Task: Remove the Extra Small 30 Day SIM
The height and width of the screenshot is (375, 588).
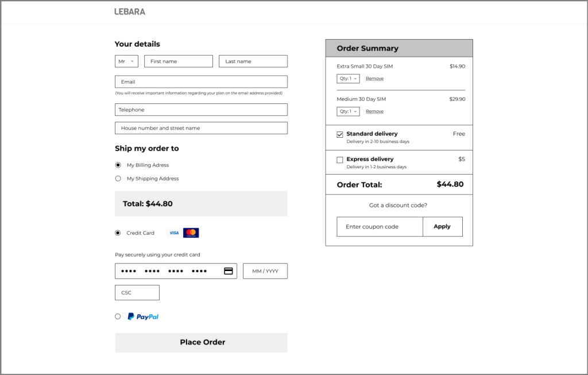Action: click(374, 79)
